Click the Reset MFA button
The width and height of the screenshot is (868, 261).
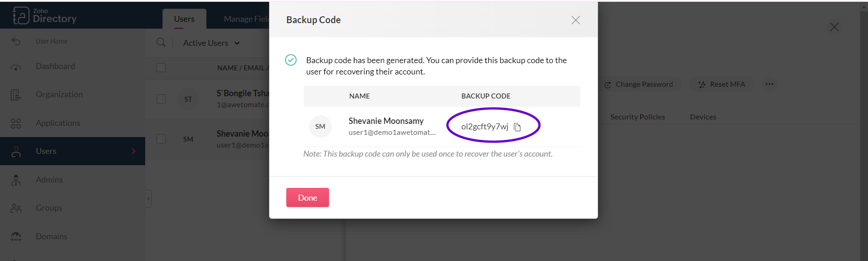click(x=722, y=84)
